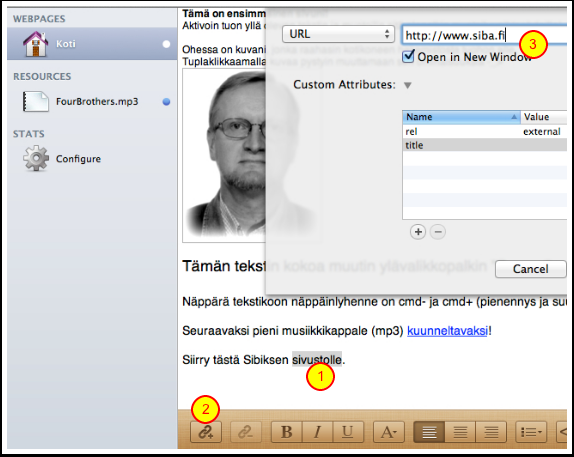Click the FourBrothers.mp3 blue status dot

166,102
